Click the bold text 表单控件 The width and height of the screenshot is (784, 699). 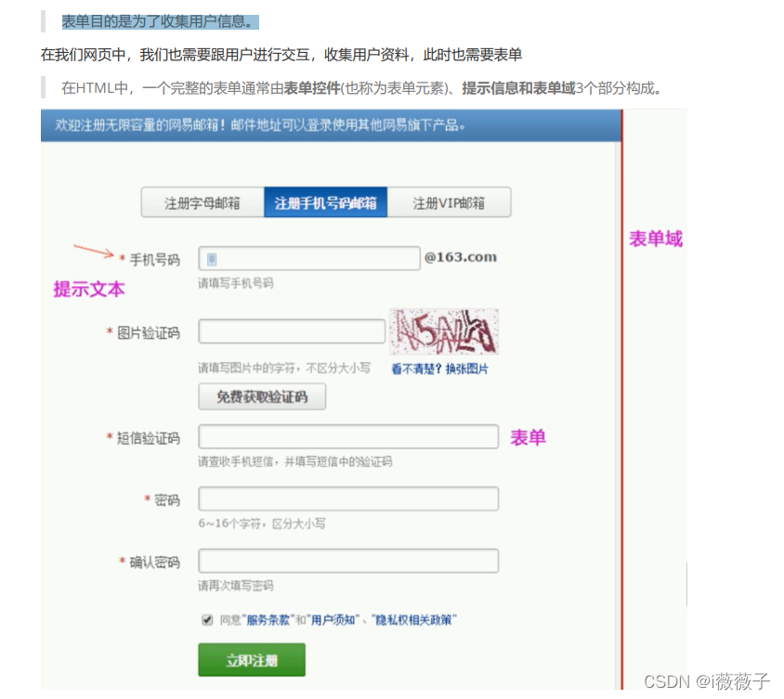click(x=312, y=88)
